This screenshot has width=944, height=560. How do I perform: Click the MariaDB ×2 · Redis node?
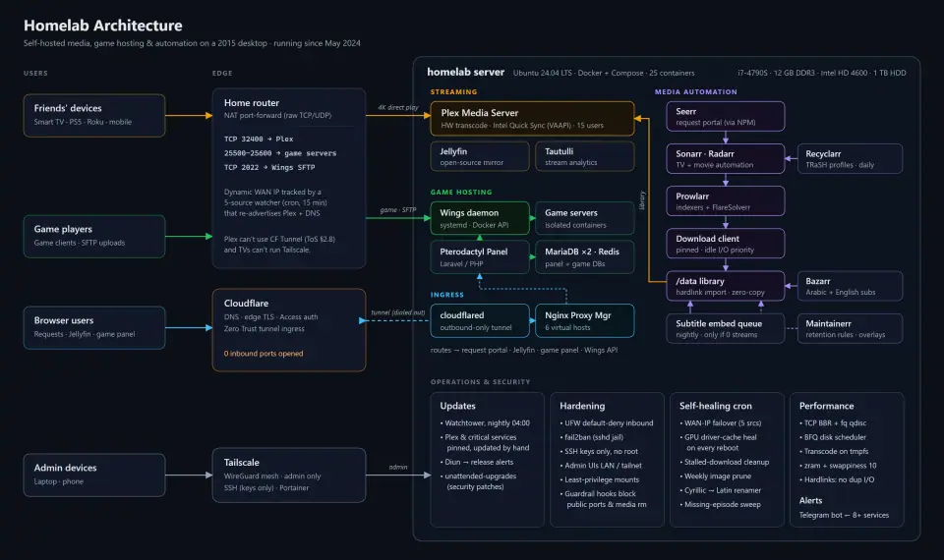(584, 257)
